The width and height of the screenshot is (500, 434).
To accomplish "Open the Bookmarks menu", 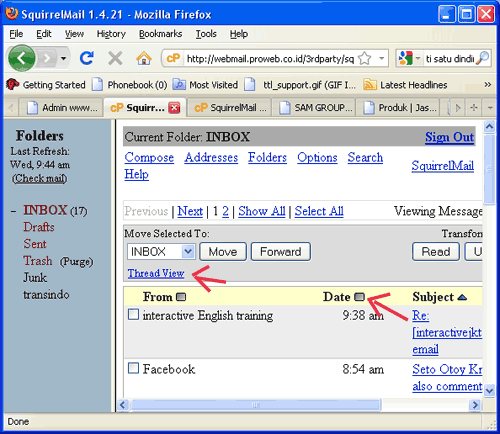I will tap(160, 34).
